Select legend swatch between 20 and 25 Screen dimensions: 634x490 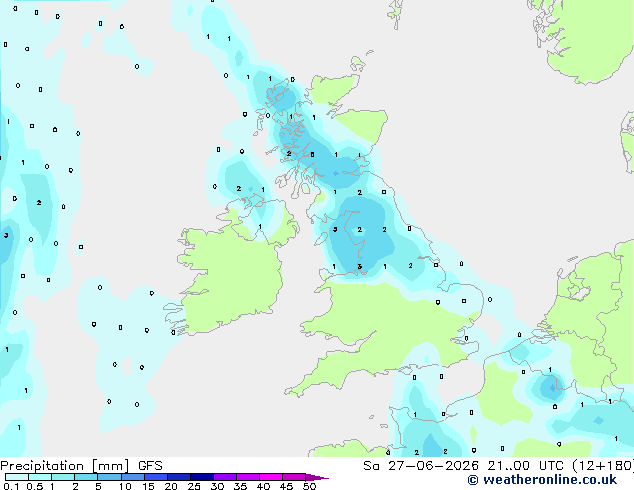point(179,477)
